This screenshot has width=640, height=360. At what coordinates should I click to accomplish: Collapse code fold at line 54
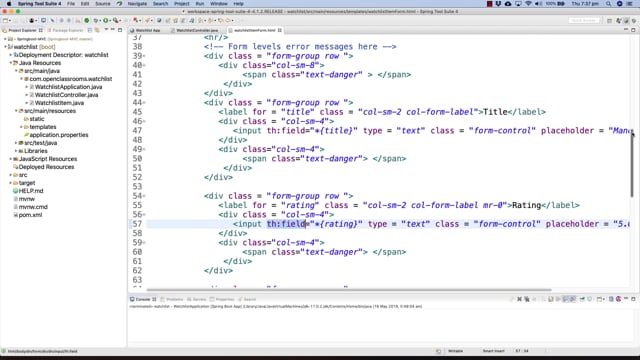point(144,196)
